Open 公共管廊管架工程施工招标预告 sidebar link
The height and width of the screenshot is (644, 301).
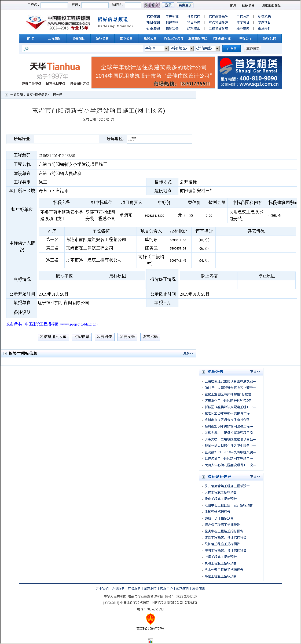coord(227,486)
